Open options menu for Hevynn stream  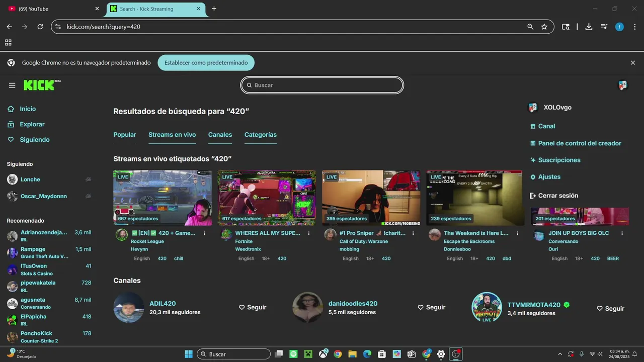pyautogui.click(x=204, y=233)
